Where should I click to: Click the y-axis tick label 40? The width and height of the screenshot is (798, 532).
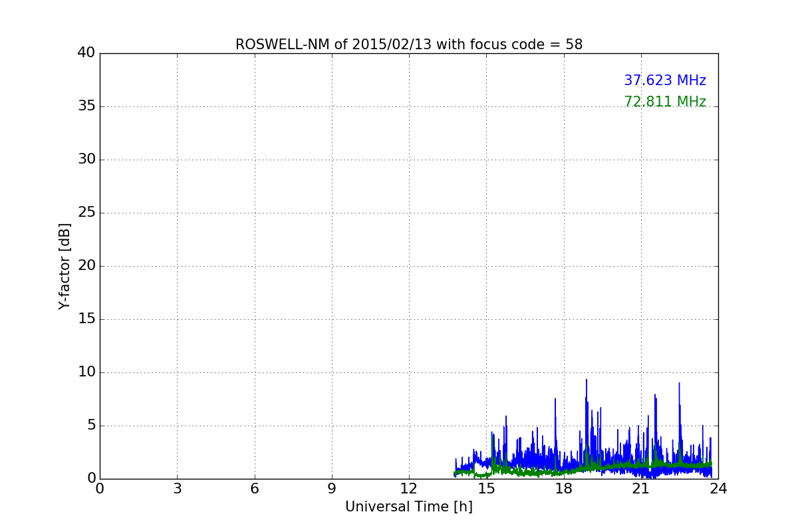tap(86, 53)
